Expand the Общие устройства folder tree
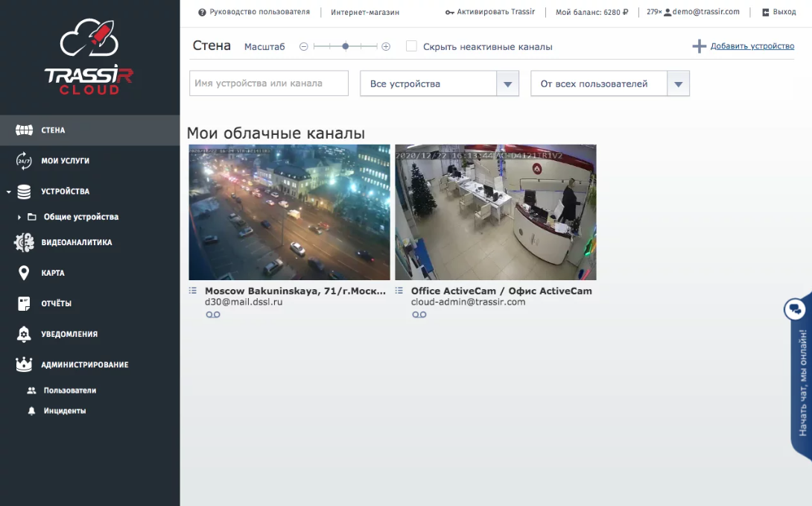Image resolution: width=812 pixels, height=506 pixels. tap(19, 217)
